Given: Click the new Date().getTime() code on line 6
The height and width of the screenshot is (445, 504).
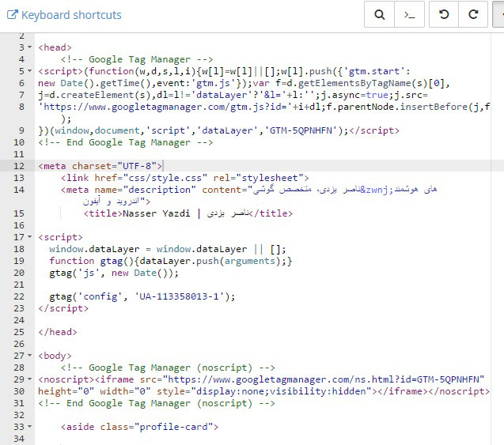Looking at the screenshot, I should pyautogui.click(x=94, y=83).
